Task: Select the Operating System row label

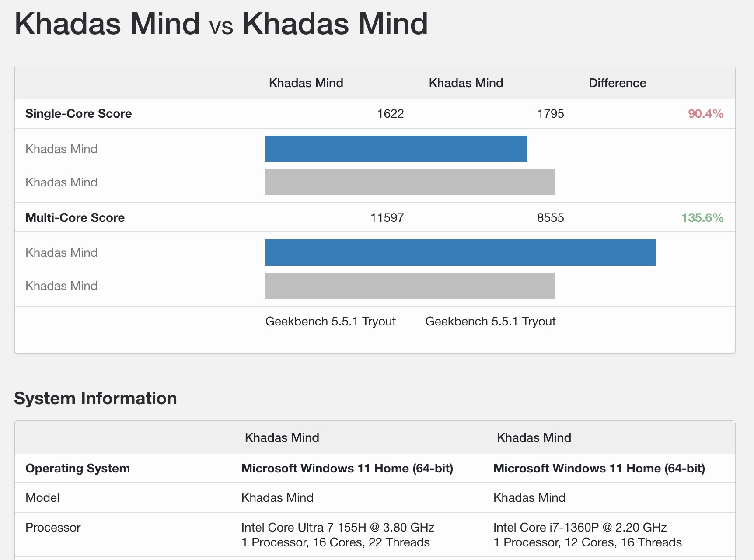Action: 77,469
